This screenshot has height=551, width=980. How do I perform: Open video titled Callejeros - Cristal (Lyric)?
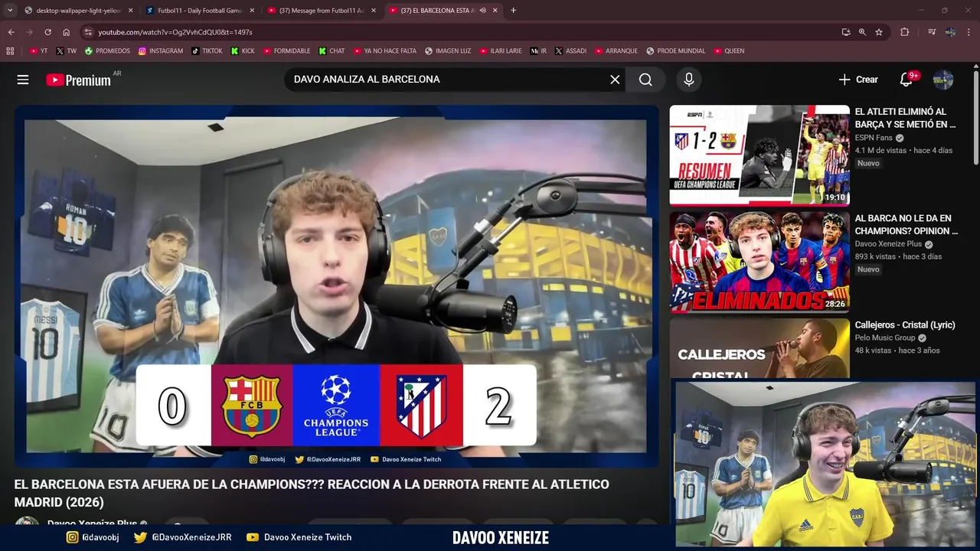coord(905,325)
